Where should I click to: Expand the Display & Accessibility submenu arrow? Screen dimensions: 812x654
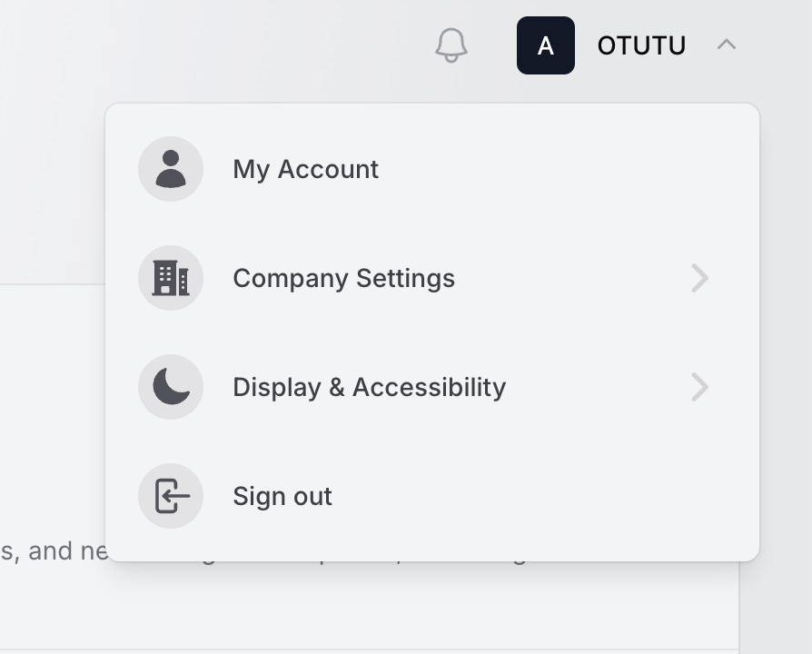pos(699,387)
